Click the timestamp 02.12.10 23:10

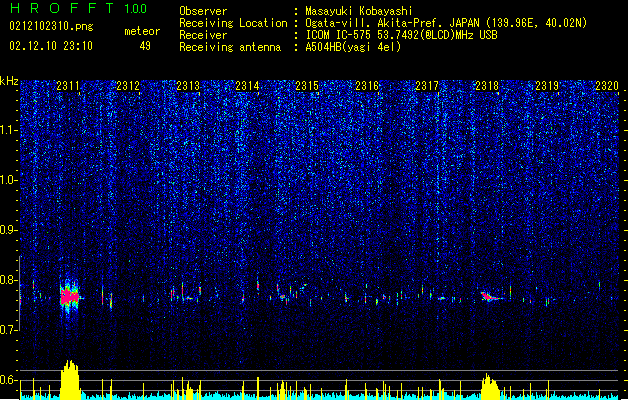51,46
